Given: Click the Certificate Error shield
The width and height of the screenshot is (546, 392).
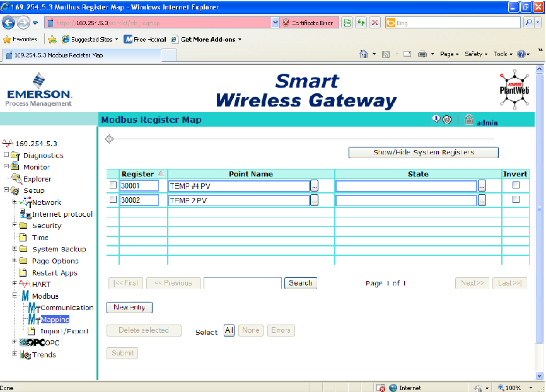Looking at the screenshot, I should coord(286,23).
